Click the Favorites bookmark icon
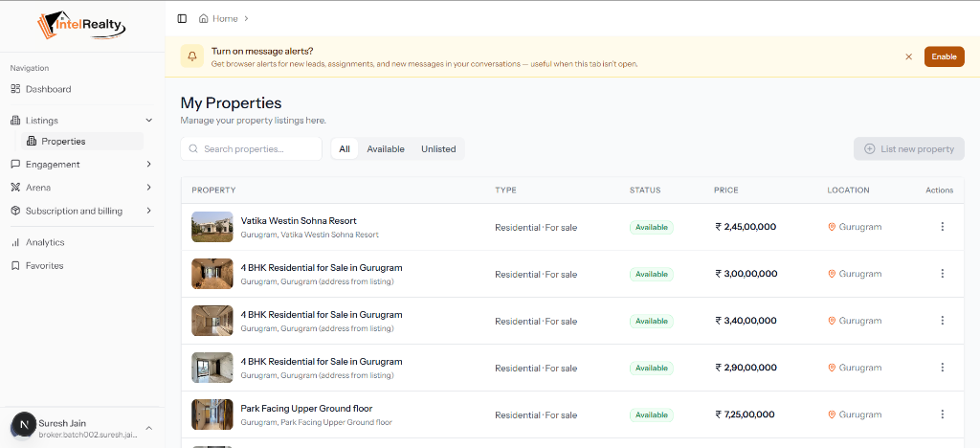 pyautogui.click(x=15, y=265)
